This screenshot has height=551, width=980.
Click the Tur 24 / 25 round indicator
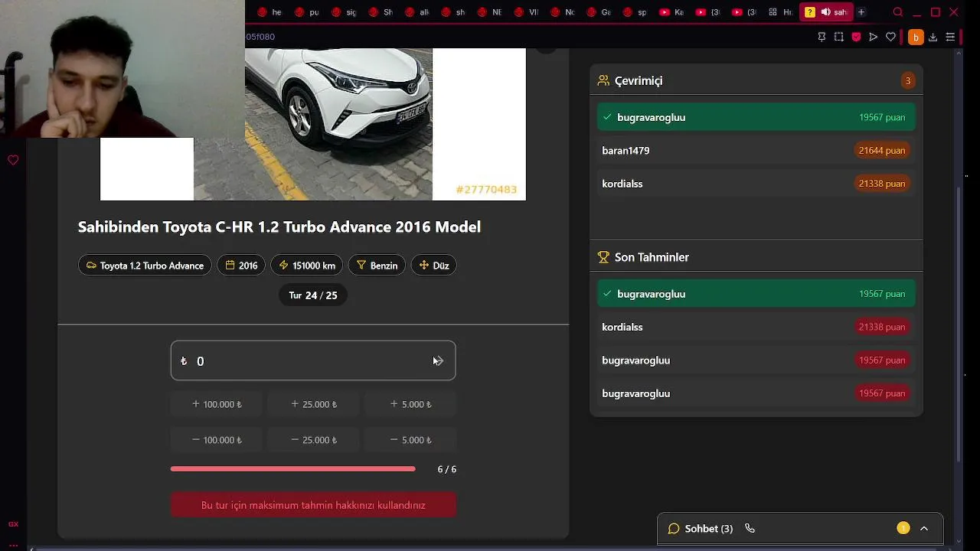313,295
